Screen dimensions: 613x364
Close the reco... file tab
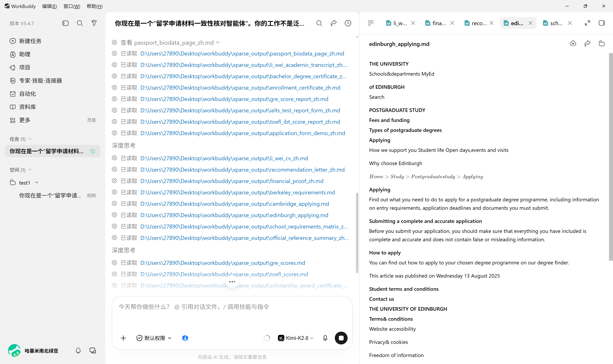click(492, 23)
